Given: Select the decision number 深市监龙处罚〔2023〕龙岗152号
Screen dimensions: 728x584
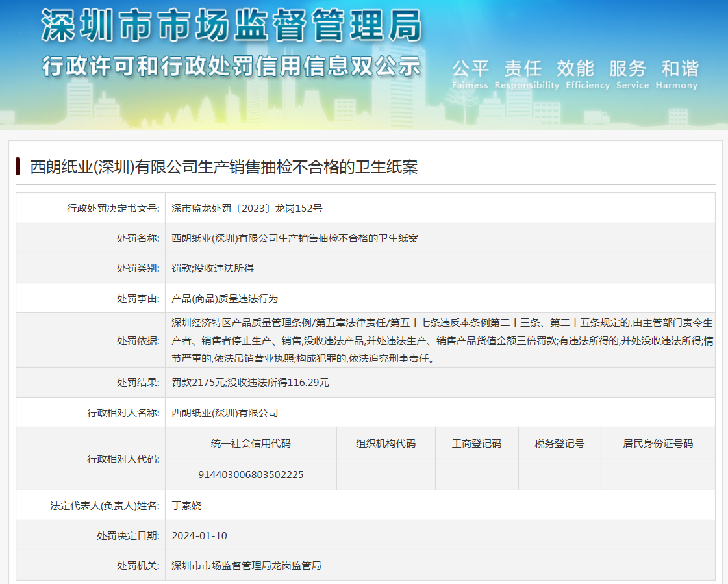Looking at the screenshot, I should coord(247,209).
